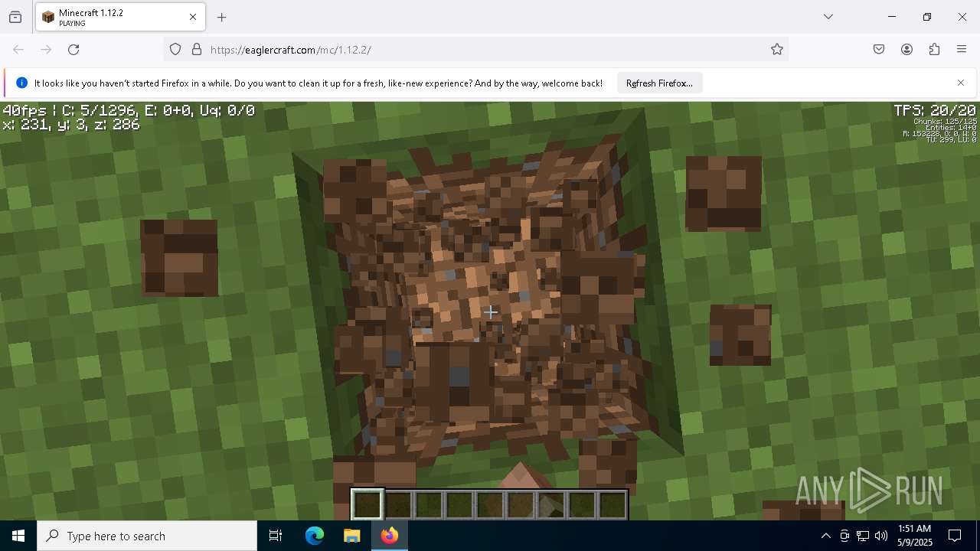Select the middle fifth hotbar slot
This screenshot has width=980, height=551.
(x=490, y=504)
